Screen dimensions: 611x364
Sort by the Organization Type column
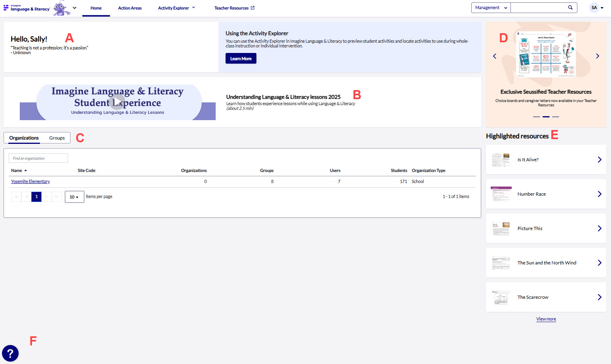(x=429, y=171)
